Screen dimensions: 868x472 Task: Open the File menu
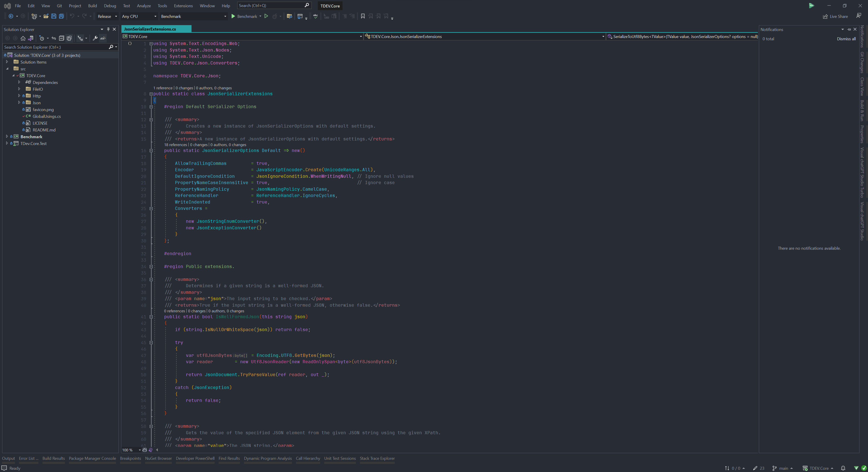(18, 6)
